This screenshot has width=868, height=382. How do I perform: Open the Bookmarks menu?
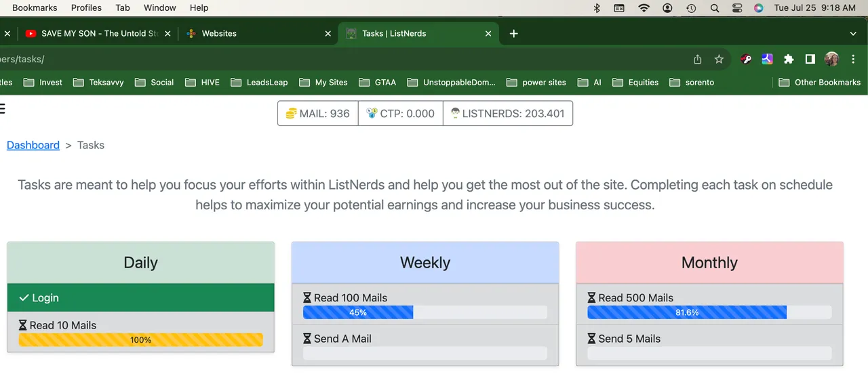pyautogui.click(x=35, y=8)
